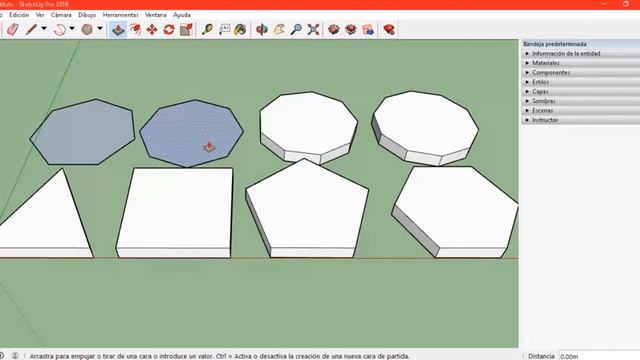
Task: Click the extruded decagon prism at the far right
Action: coord(425,129)
